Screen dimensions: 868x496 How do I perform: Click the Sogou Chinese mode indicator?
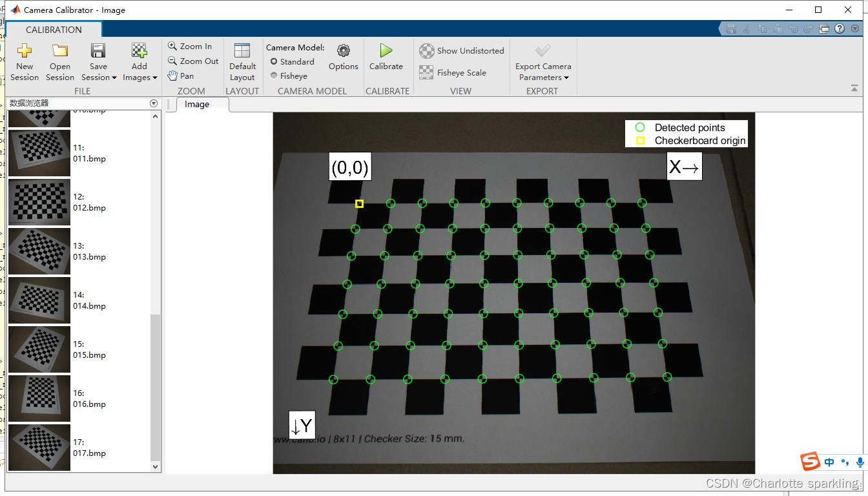pyautogui.click(x=830, y=462)
